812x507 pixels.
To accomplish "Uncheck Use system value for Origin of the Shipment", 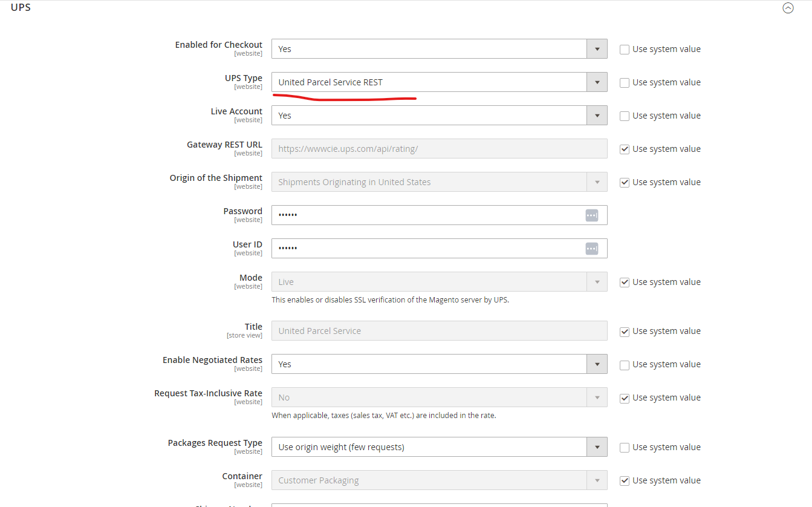I will 624,182.
